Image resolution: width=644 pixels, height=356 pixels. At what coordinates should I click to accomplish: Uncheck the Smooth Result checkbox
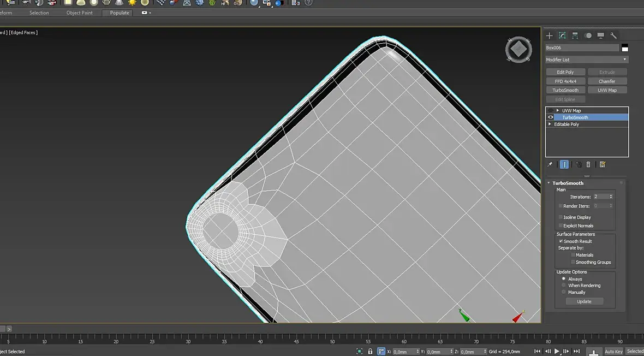tap(560, 241)
